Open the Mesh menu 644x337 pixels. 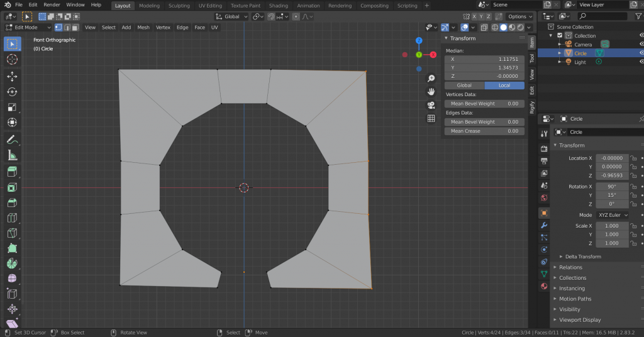coord(143,28)
